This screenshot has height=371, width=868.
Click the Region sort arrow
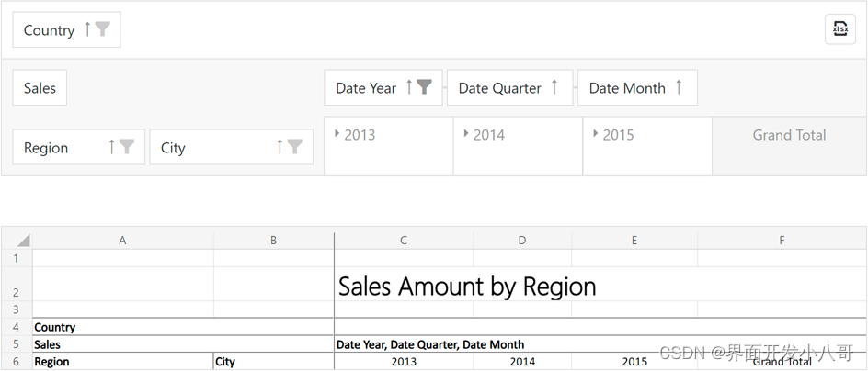112,147
